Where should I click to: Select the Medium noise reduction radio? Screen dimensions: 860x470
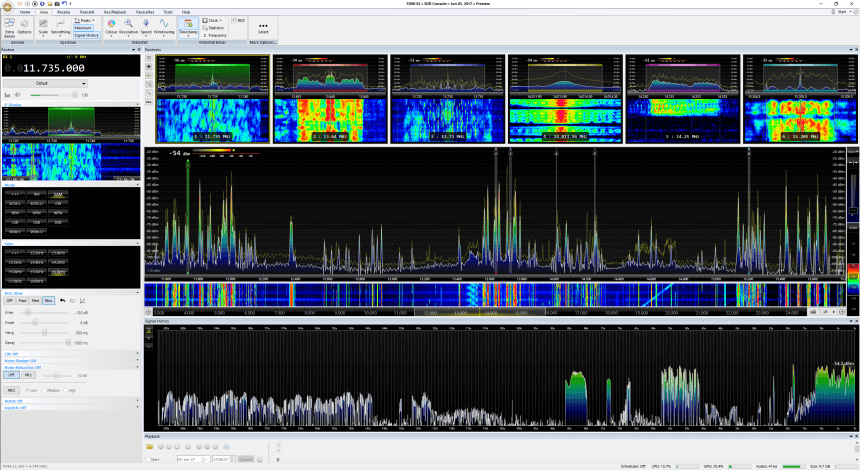pos(51,390)
